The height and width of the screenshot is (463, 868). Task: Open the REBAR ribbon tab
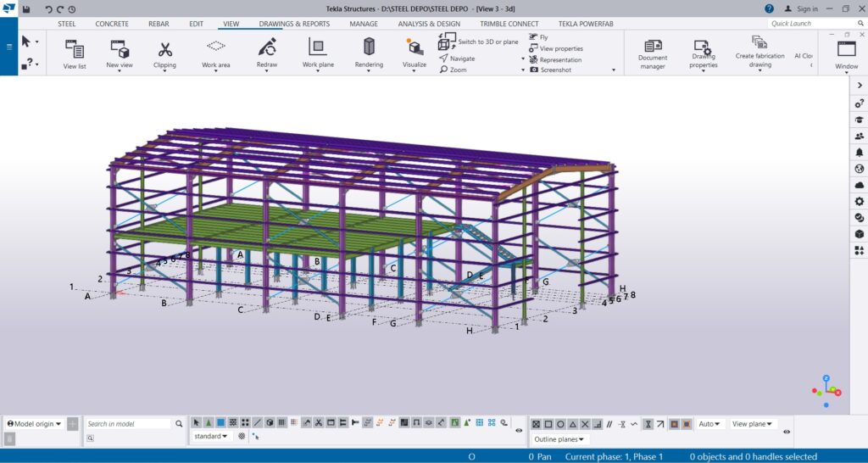[159, 24]
